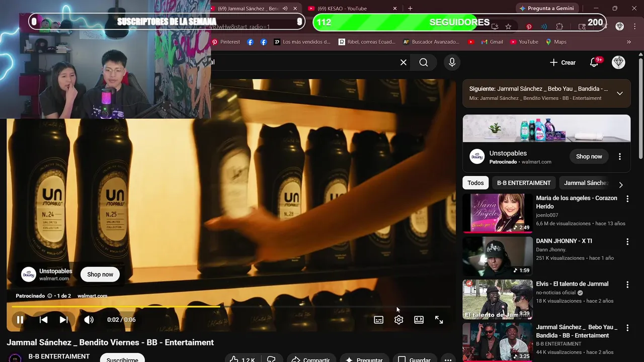Open the Gmail bookmark

point(492,42)
